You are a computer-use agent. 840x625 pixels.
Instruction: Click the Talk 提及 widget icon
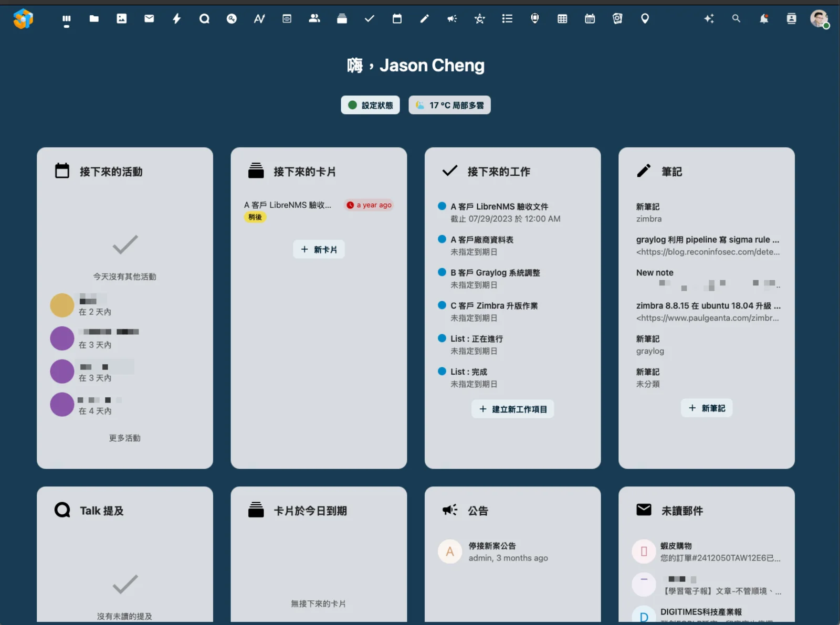click(62, 510)
